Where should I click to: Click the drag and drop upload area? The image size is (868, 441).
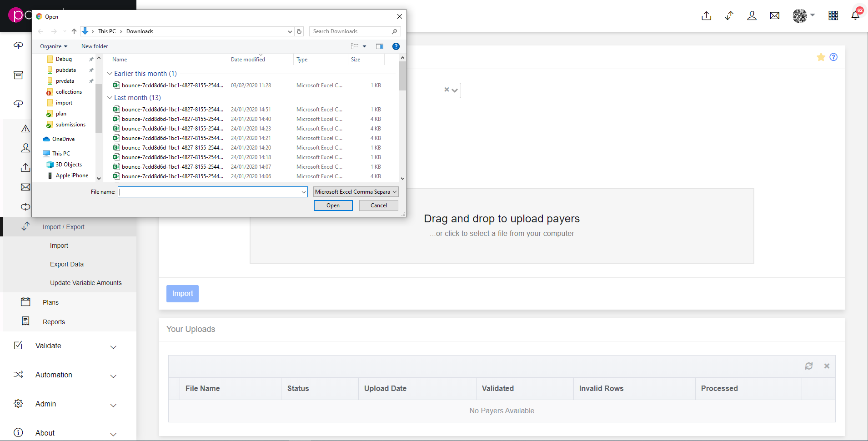pyautogui.click(x=502, y=226)
